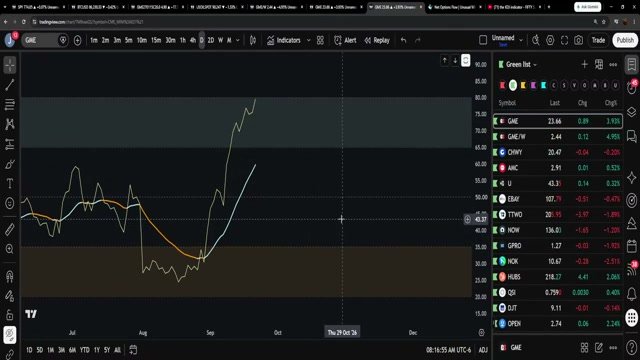The width and height of the screenshot is (640, 360).
Task: Expand the timeframe dropdown arrow
Action: click(238, 40)
